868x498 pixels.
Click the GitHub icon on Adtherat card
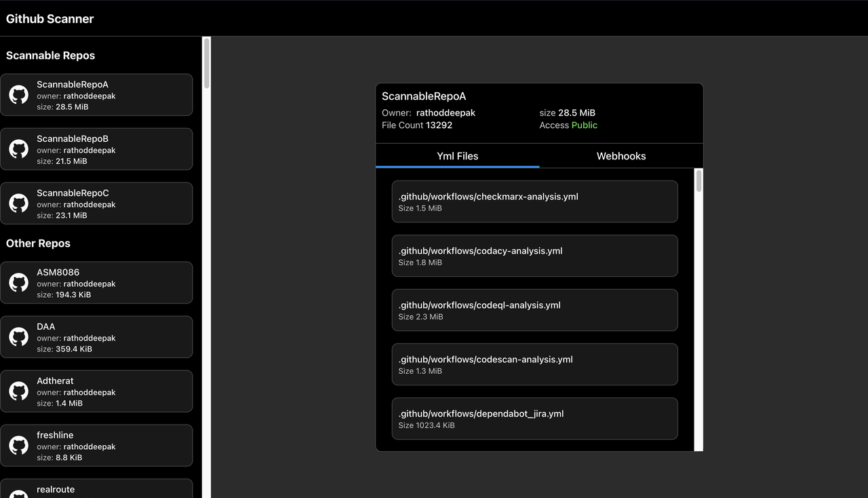click(x=18, y=391)
